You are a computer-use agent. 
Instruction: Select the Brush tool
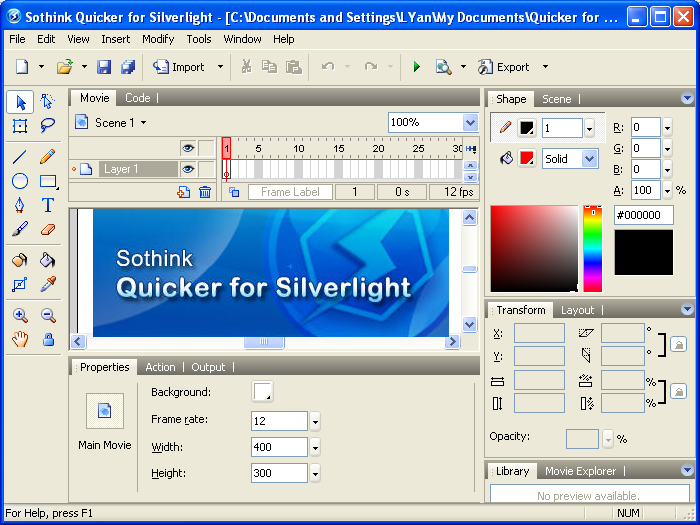click(20, 229)
